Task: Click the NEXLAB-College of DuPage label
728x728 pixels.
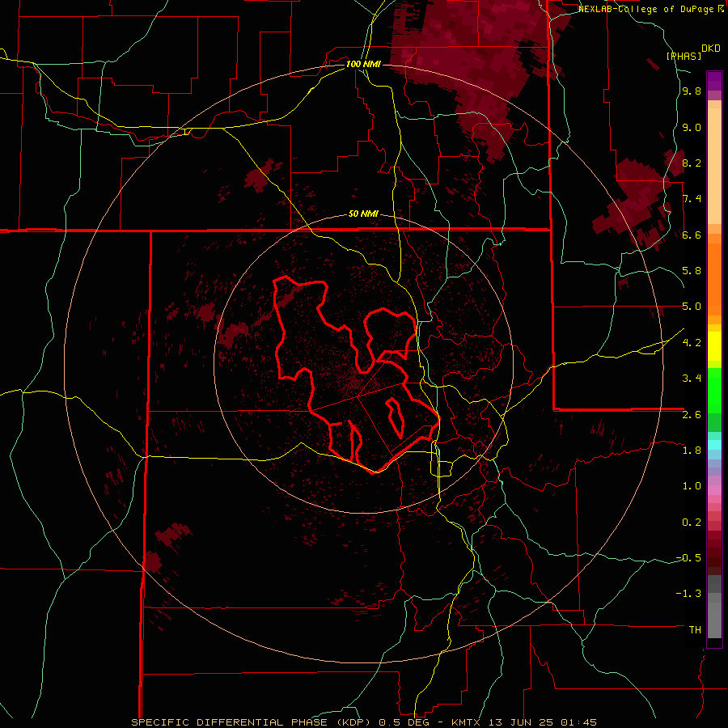Action: [x=648, y=9]
